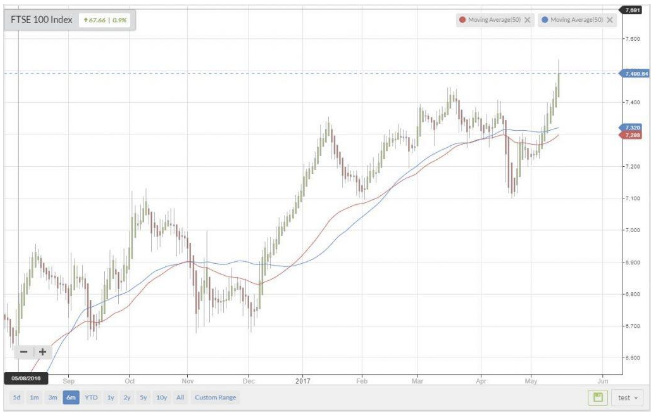The height and width of the screenshot is (415, 654).
Task: Select the 5d time range
Action: tap(16, 397)
